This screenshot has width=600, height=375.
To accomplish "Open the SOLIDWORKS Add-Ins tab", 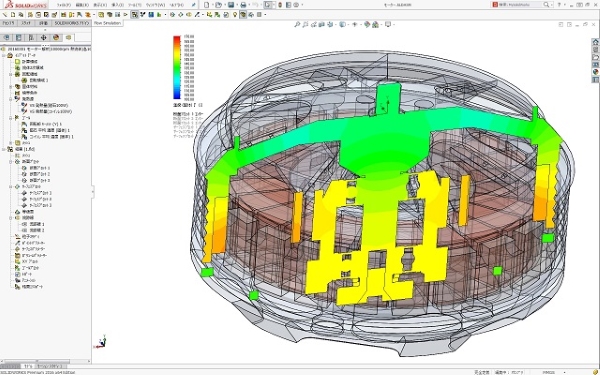I will tap(71, 23).
